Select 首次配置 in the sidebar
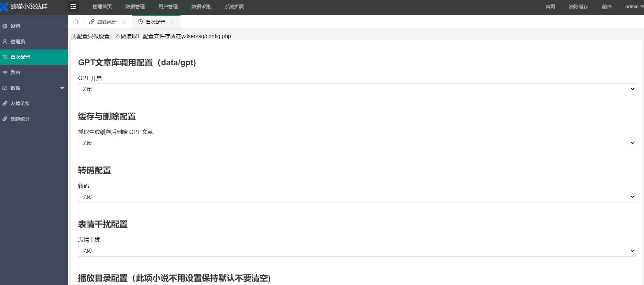 point(34,57)
